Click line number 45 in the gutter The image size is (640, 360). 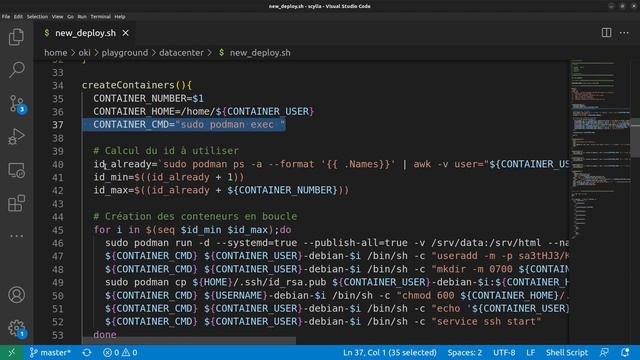click(58, 230)
